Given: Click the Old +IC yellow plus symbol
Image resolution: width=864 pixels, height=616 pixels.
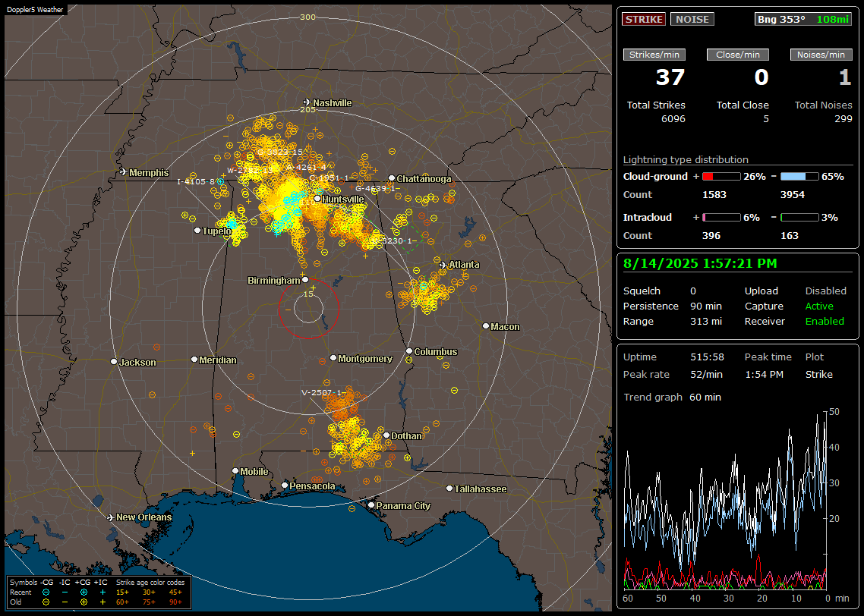Looking at the screenshot, I should (102, 602).
